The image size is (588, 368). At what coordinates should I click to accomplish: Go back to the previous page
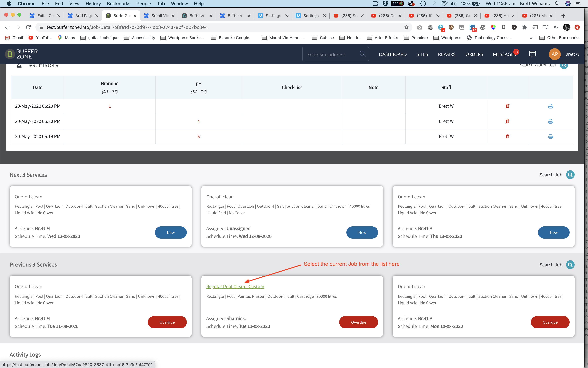point(7,27)
